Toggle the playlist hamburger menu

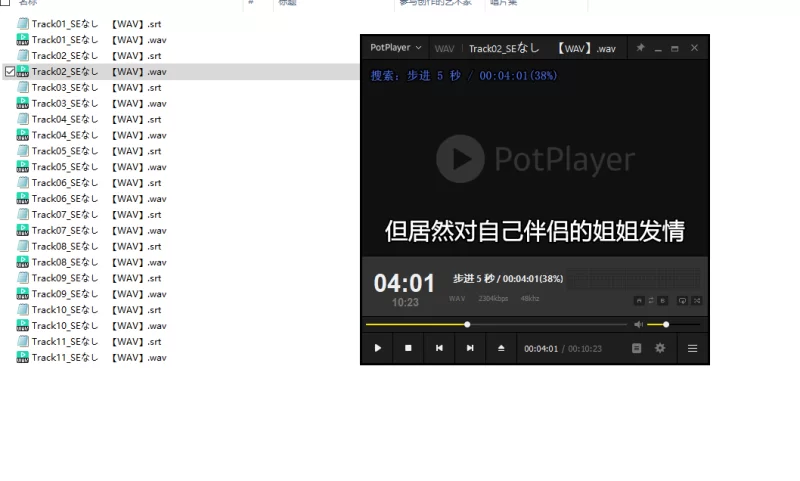(692, 348)
